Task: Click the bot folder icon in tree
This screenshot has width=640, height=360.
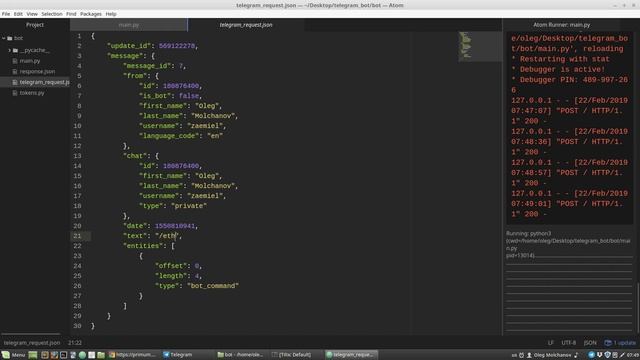Action: 10,38
